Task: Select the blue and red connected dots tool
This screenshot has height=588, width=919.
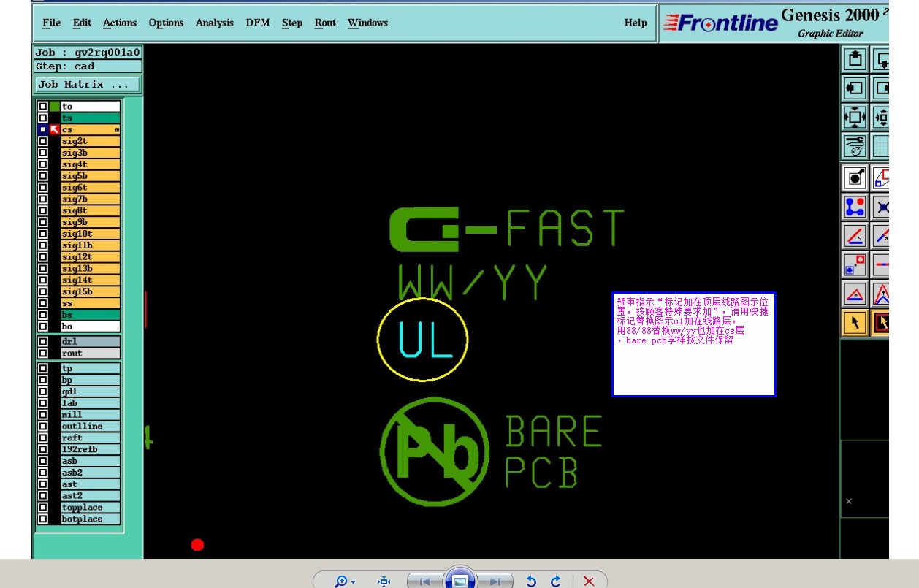Action: click(x=855, y=207)
